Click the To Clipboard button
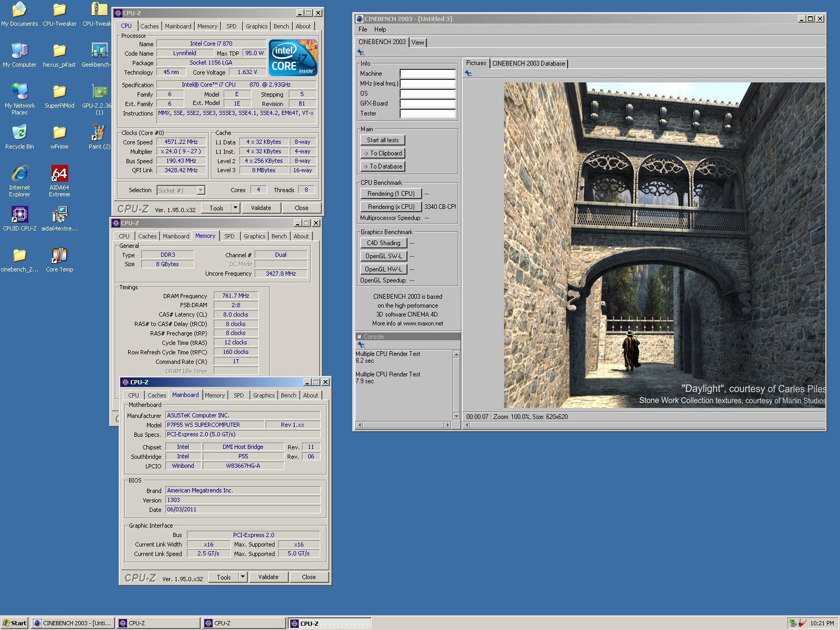Screen dimensions: 840x630 click(383, 153)
